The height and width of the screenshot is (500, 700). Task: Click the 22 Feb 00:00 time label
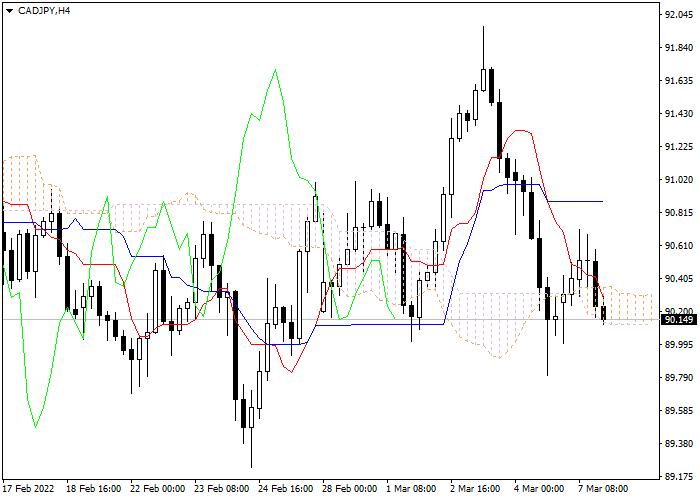point(158,488)
